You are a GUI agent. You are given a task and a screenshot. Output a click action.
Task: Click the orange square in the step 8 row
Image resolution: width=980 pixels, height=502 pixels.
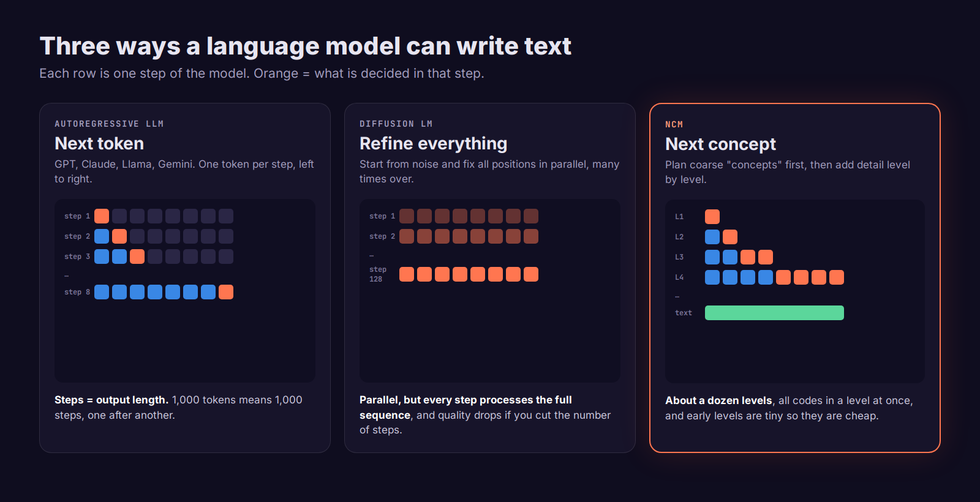tap(226, 292)
